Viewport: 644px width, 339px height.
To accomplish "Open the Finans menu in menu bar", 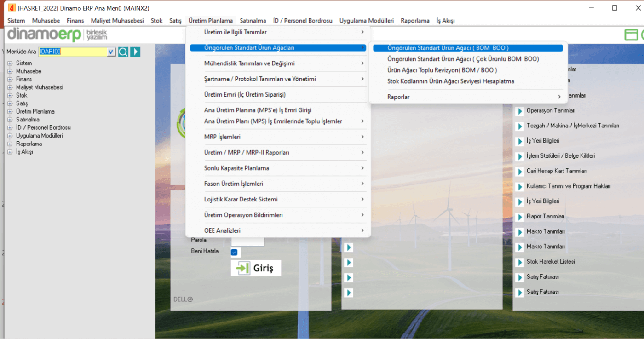I will [x=75, y=21].
